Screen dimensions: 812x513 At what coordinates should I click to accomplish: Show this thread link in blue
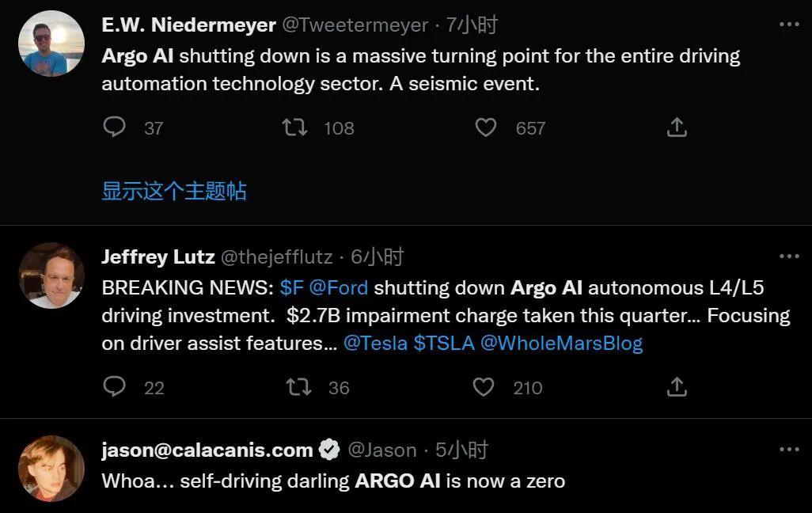pyautogui.click(x=174, y=191)
